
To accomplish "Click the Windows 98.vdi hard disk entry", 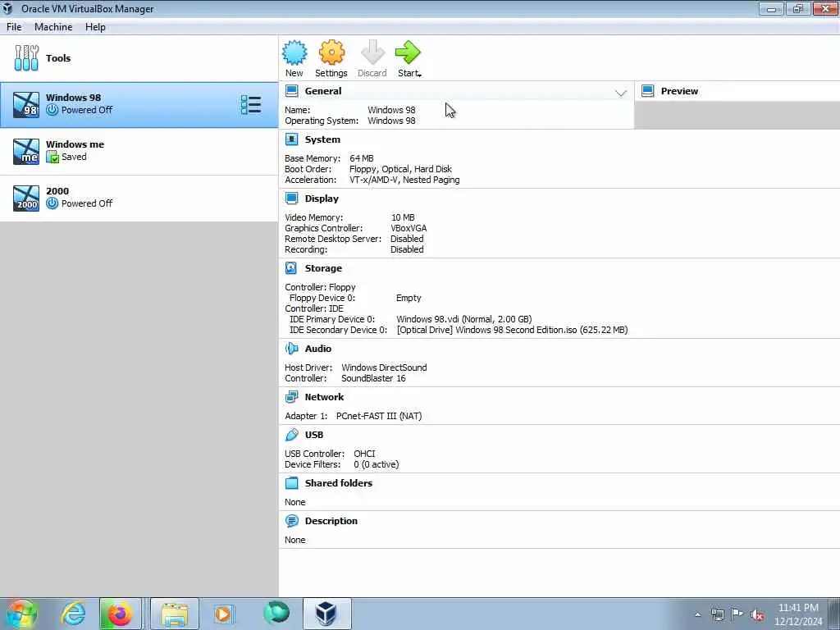I will pyautogui.click(x=464, y=319).
